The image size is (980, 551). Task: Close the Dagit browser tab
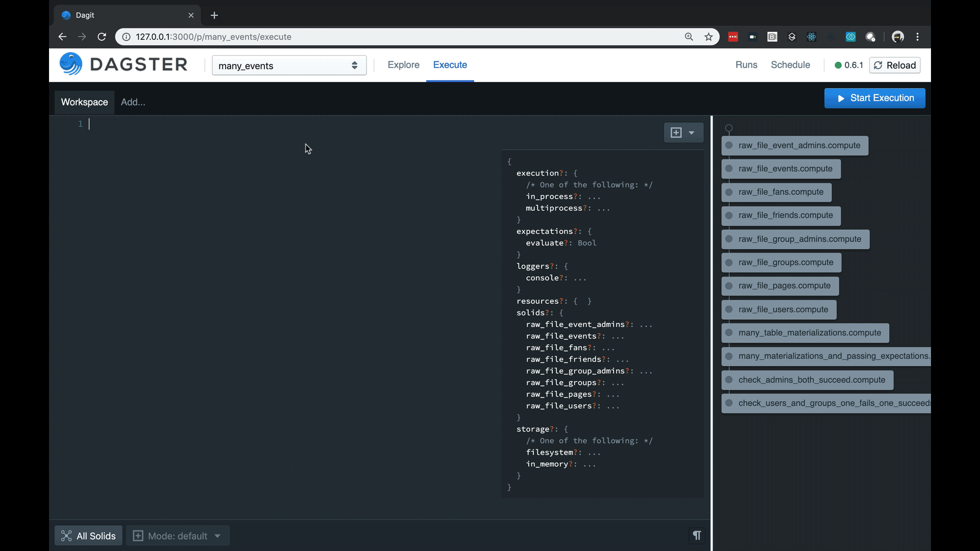(191, 15)
